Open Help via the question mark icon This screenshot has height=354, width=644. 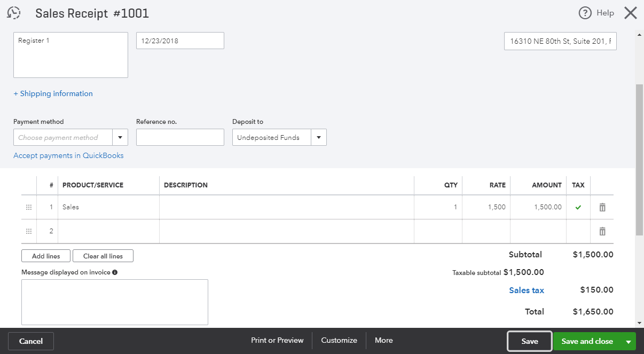585,13
